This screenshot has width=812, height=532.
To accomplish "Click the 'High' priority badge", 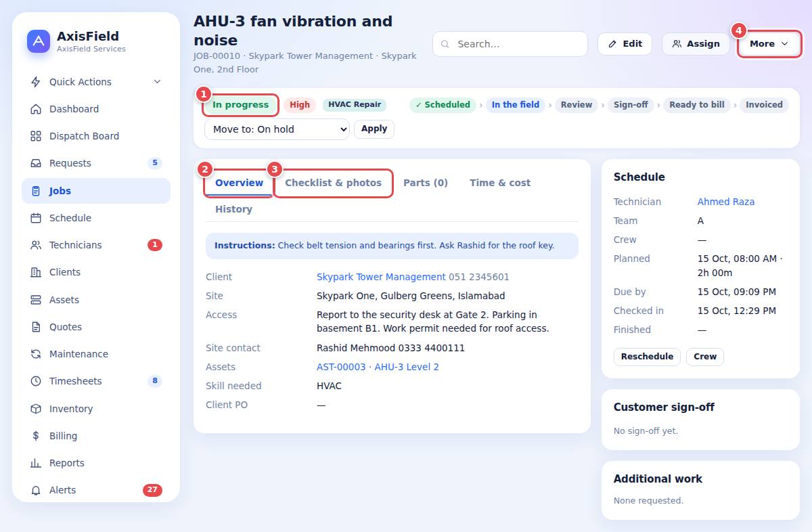I will (x=300, y=105).
